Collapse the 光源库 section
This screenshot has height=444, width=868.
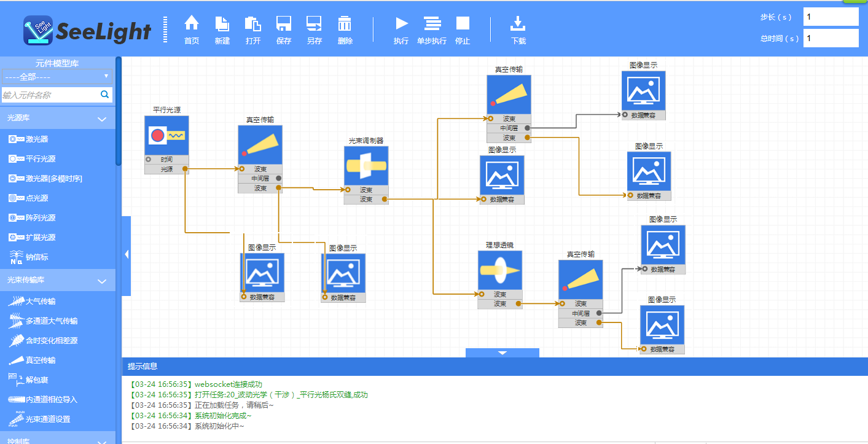point(102,119)
